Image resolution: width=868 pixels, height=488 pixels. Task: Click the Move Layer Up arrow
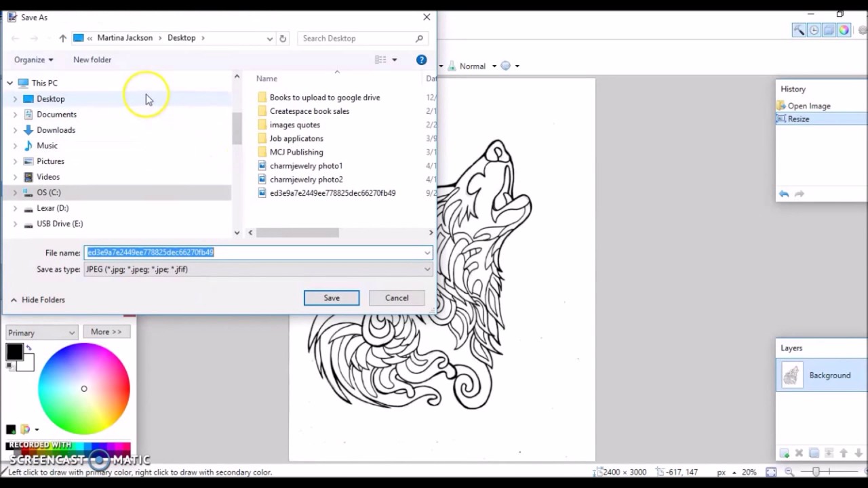point(844,453)
